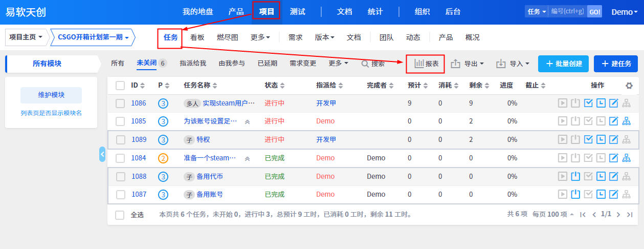Expand the Demo user menu
This screenshot has width=644, height=249.
tap(624, 12)
